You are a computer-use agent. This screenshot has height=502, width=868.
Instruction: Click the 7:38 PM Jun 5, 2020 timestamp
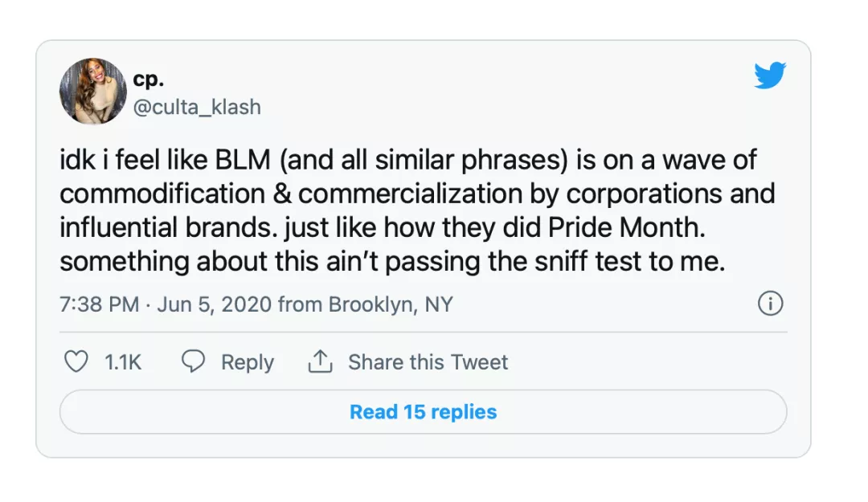pyautogui.click(x=166, y=304)
